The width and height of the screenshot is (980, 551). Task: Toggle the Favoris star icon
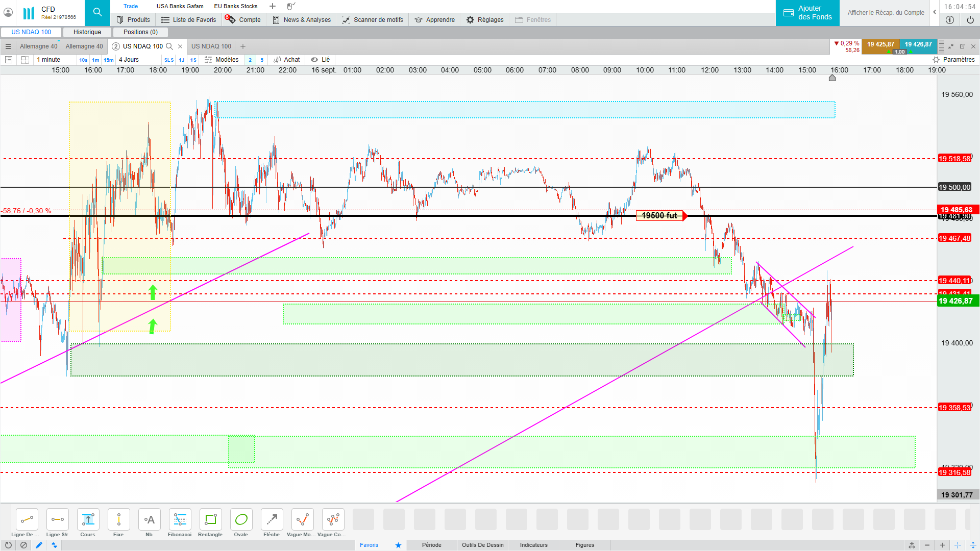(x=398, y=545)
